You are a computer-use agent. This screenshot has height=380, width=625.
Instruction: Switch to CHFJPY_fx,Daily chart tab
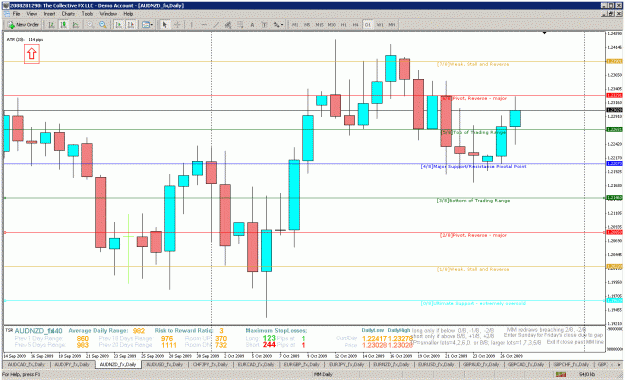pos(210,364)
